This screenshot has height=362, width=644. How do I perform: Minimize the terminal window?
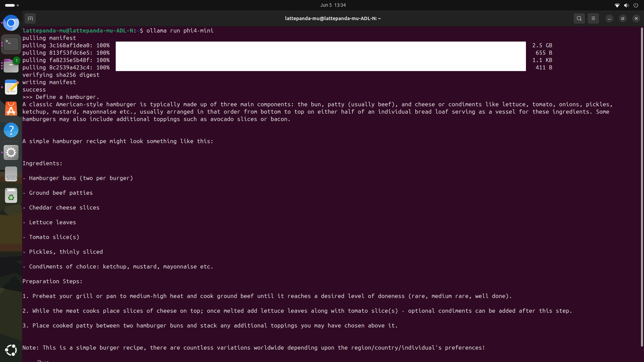[x=609, y=18]
